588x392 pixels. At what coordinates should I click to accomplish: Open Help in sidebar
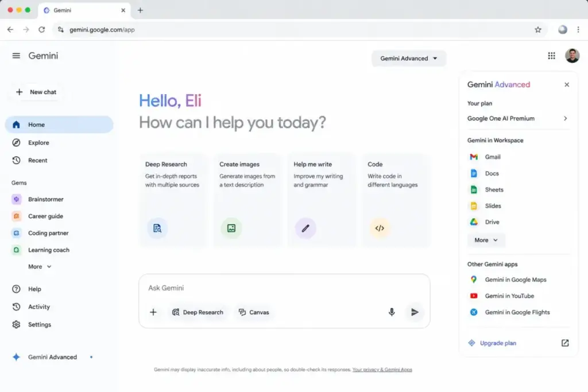(x=26, y=289)
